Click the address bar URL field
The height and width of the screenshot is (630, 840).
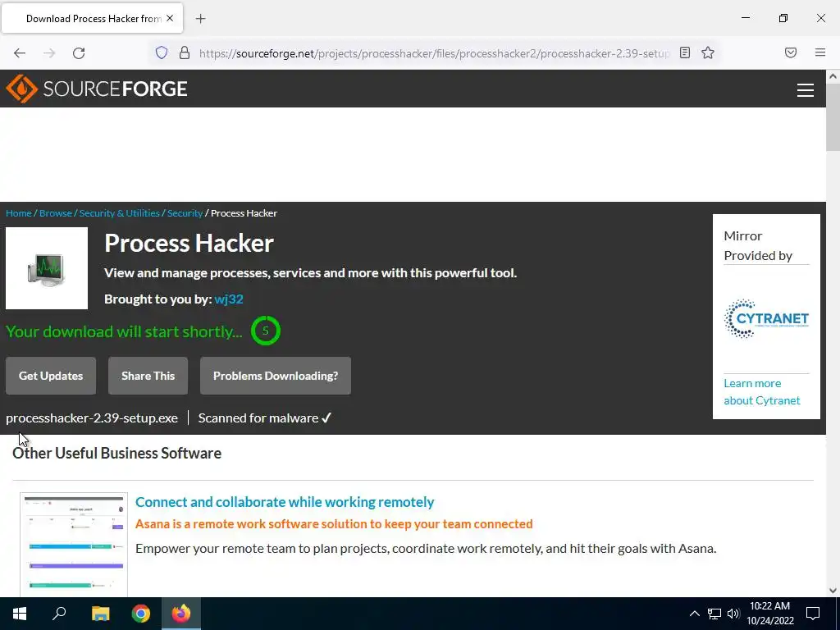(x=434, y=52)
